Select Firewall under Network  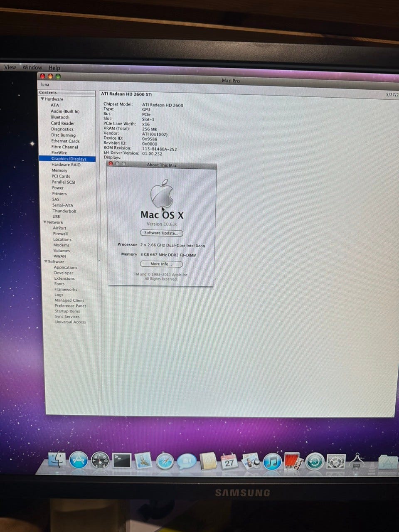[60, 234]
